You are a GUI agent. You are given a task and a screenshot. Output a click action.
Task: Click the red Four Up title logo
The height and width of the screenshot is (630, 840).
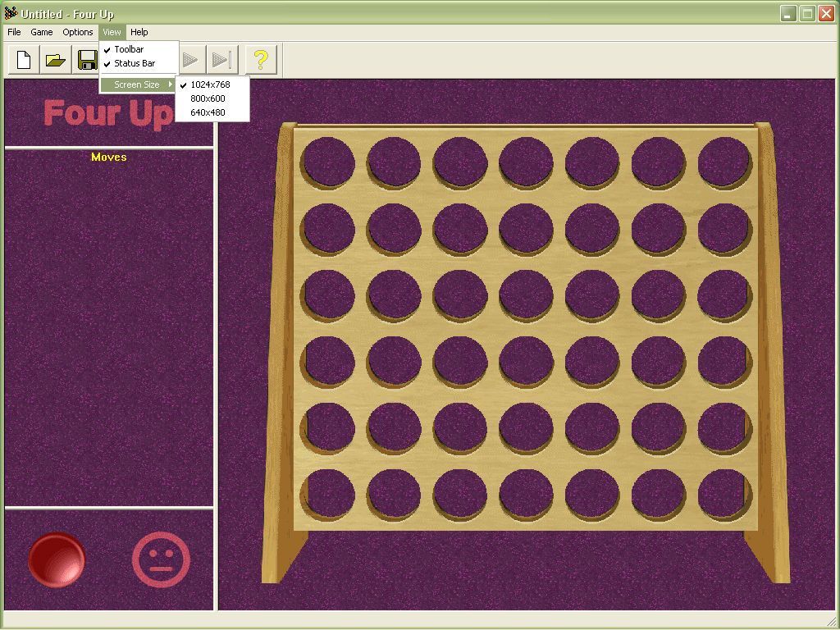tap(107, 115)
